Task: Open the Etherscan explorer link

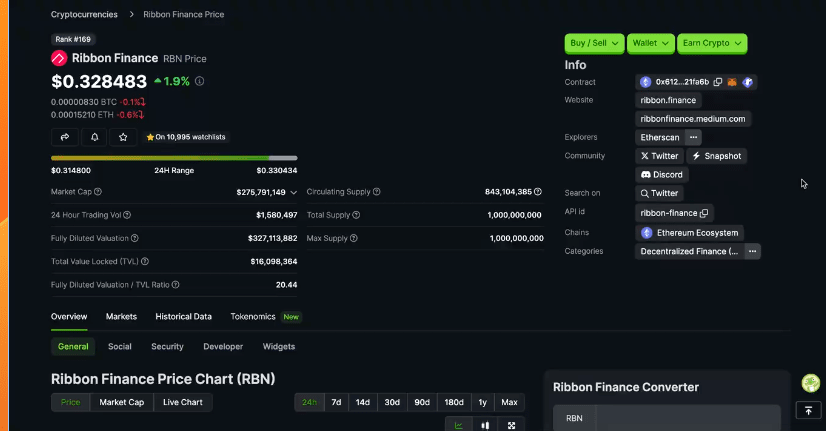Action: 660,138
